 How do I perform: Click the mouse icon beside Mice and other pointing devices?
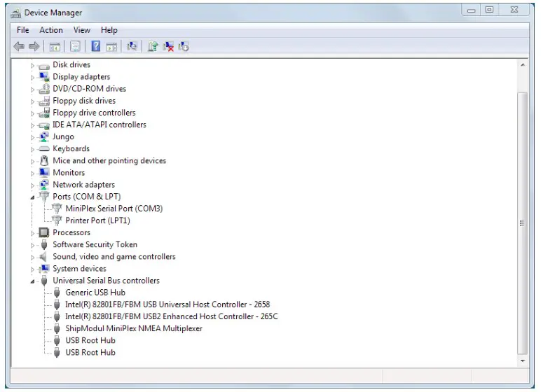[44, 161]
